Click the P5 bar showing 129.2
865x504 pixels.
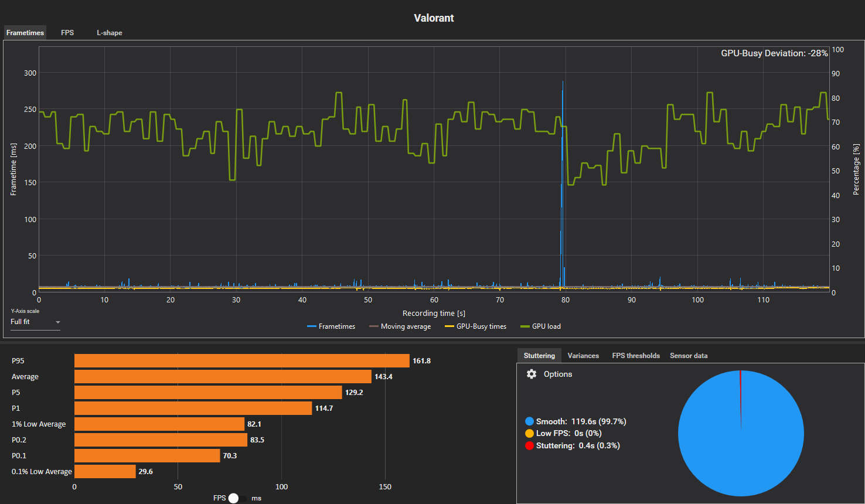(x=208, y=392)
